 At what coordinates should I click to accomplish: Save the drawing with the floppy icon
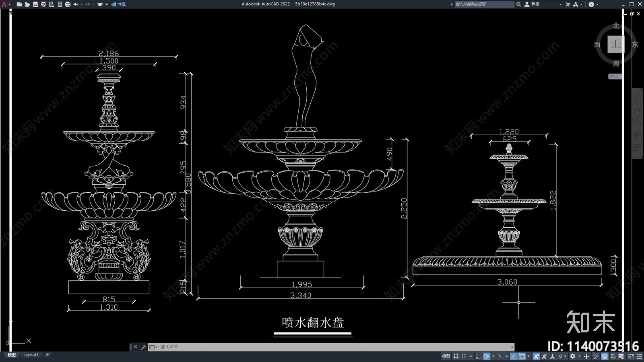35,4
